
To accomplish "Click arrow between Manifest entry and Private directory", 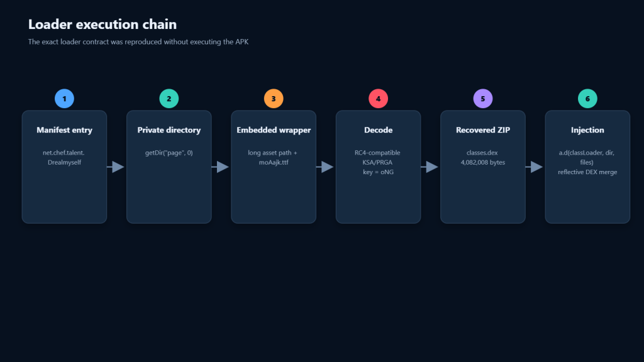I will click(116, 167).
